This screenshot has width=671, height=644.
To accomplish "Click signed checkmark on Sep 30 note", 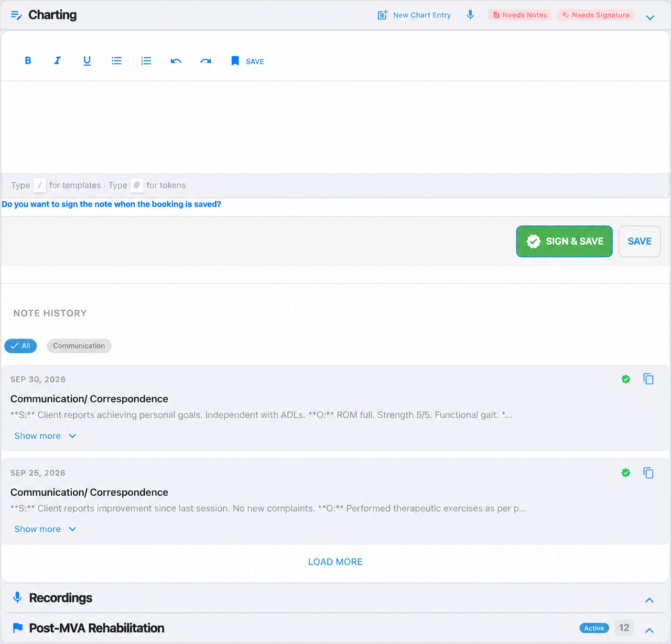I will point(625,379).
